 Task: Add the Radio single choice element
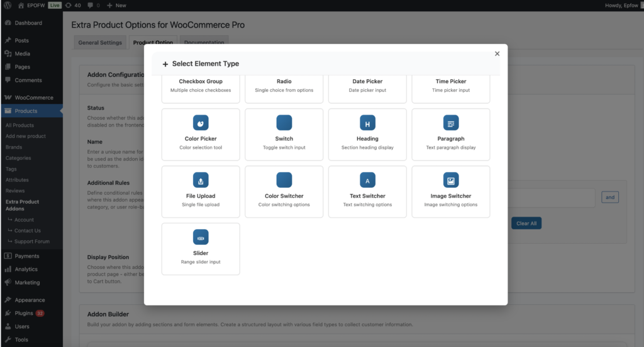(284, 86)
